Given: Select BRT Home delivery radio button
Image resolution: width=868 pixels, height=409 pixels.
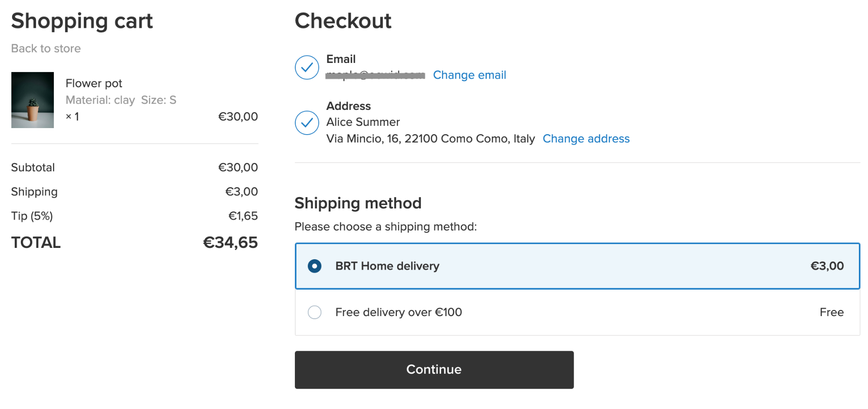Looking at the screenshot, I should [314, 266].
